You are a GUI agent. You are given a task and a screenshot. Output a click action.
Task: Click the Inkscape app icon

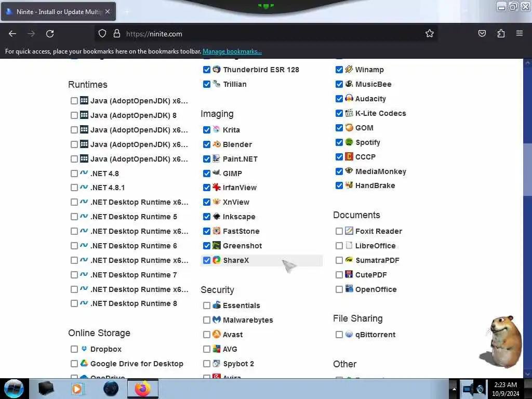coord(217,217)
